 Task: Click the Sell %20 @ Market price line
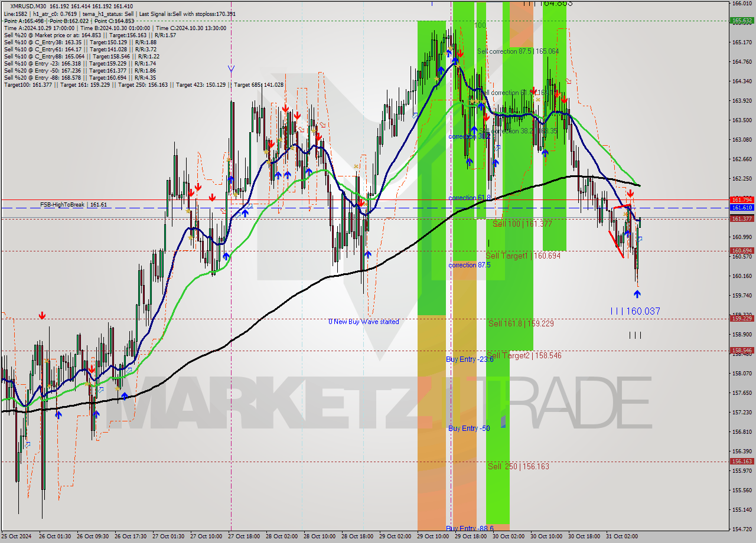click(x=90, y=35)
